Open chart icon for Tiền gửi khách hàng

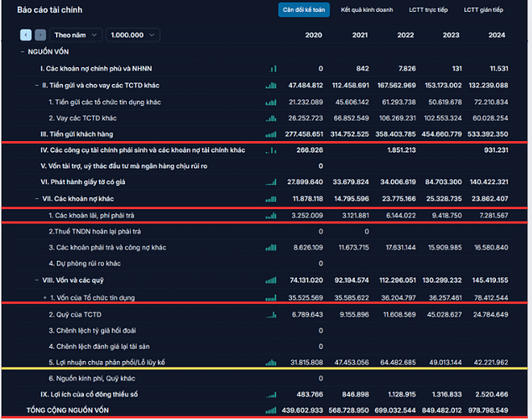click(270, 134)
